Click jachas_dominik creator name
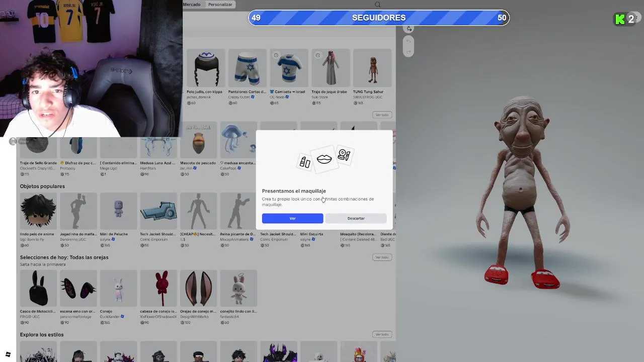 [x=199, y=97]
